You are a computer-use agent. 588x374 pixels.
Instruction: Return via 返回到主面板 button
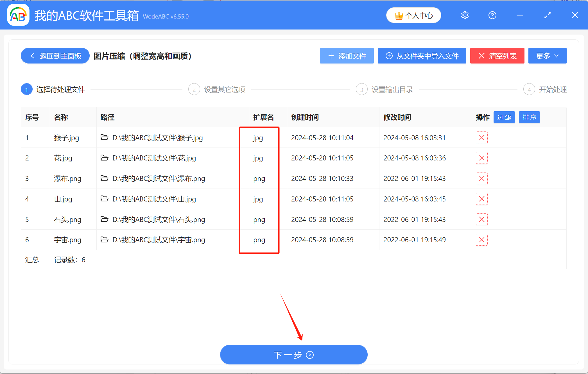[55, 56]
